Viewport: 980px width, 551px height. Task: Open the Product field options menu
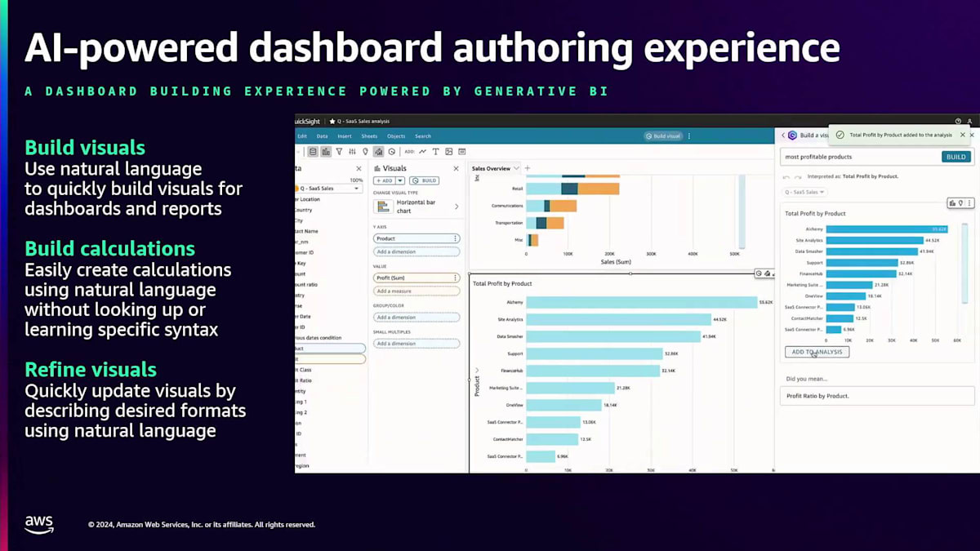455,238
